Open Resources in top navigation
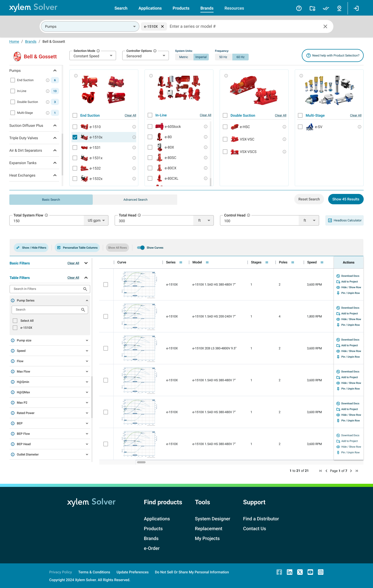373x588 pixels. [x=234, y=8]
